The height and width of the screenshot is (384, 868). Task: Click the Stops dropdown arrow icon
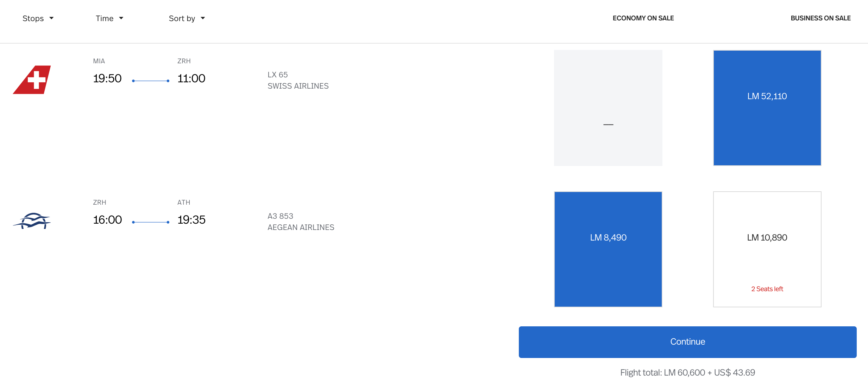click(51, 18)
